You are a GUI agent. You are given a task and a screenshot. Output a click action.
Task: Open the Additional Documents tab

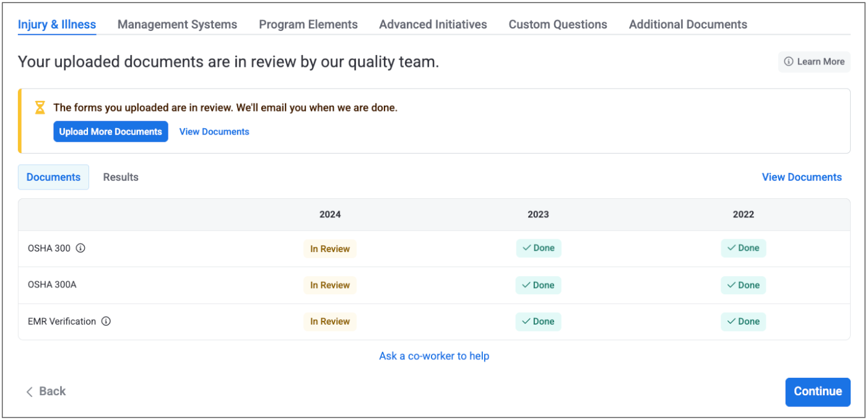click(687, 25)
